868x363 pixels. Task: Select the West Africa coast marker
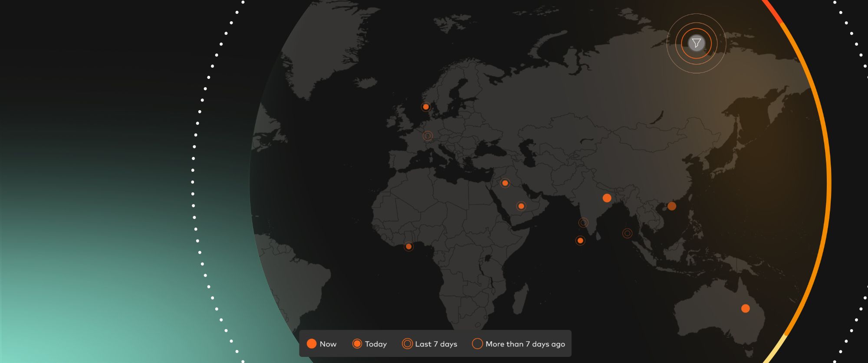pos(408,246)
